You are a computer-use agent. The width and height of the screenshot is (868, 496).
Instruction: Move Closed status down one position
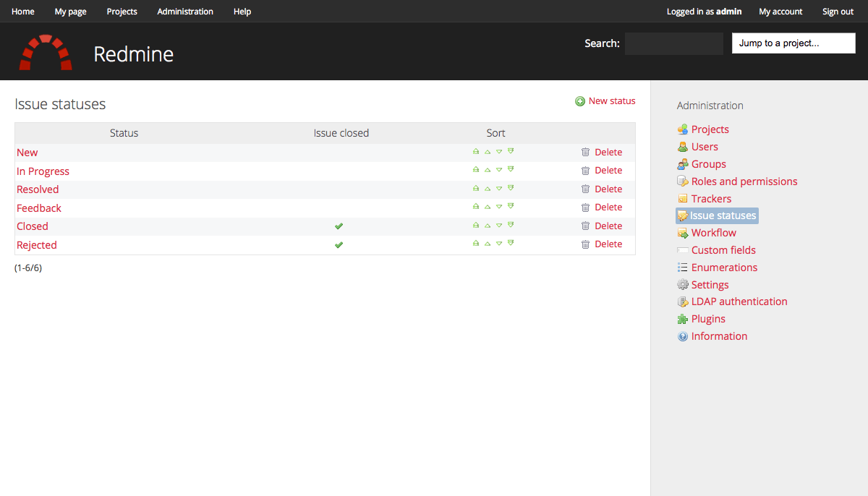click(x=499, y=225)
